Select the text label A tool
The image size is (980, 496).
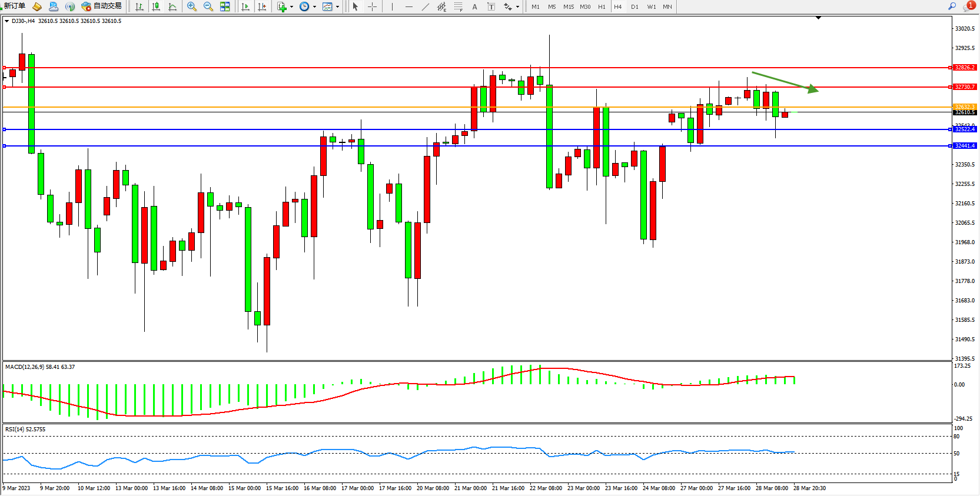(474, 6)
